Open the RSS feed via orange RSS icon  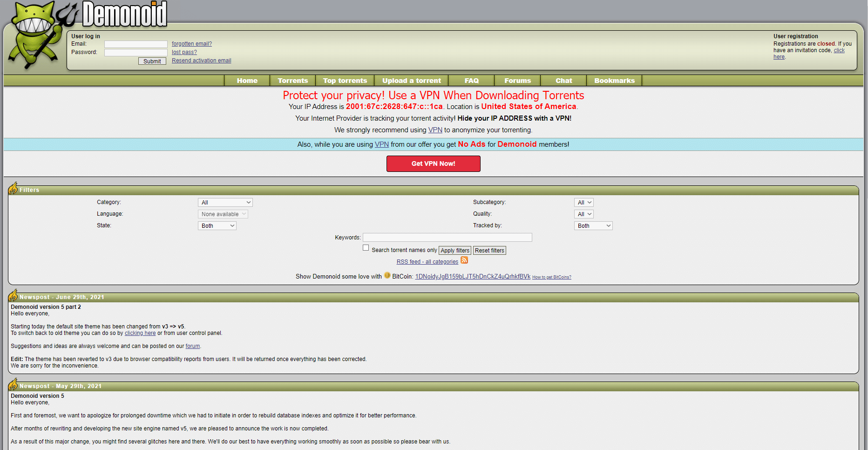tap(464, 260)
